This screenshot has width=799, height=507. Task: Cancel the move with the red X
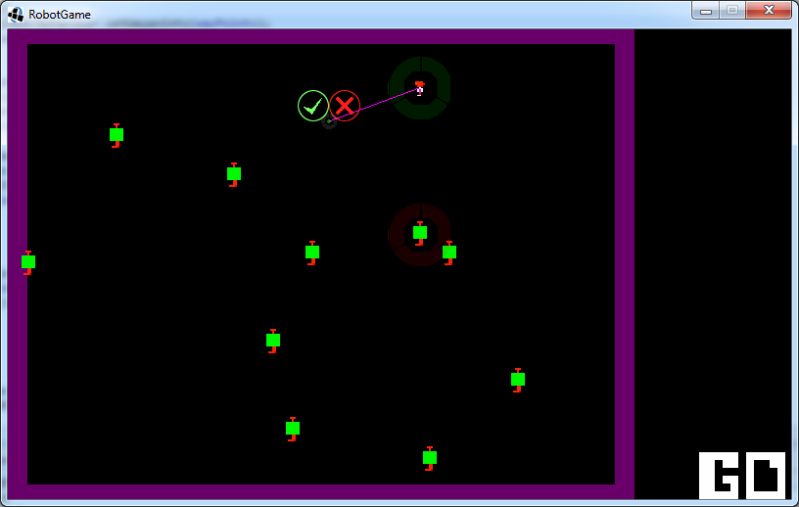pyautogui.click(x=344, y=105)
